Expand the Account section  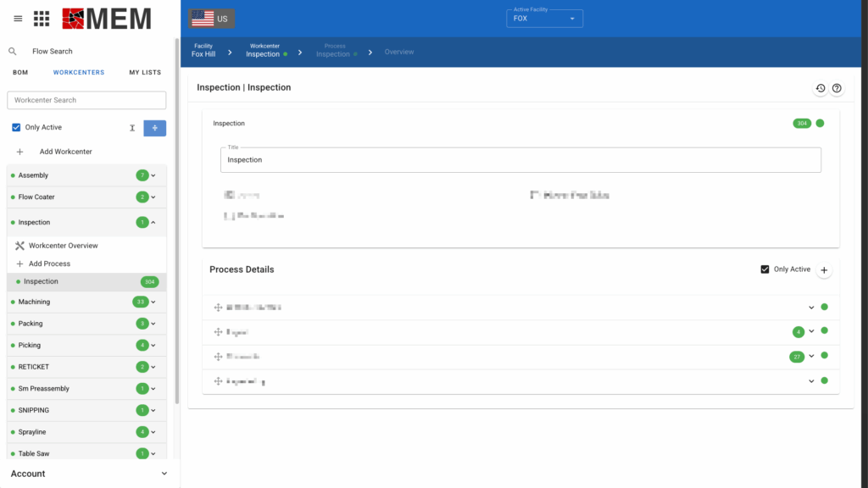point(164,474)
